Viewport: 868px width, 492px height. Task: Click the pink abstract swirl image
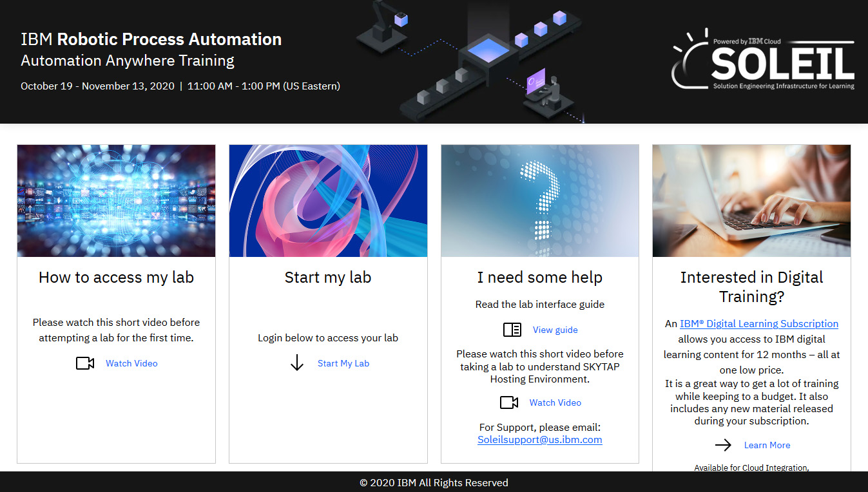(328, 201)
